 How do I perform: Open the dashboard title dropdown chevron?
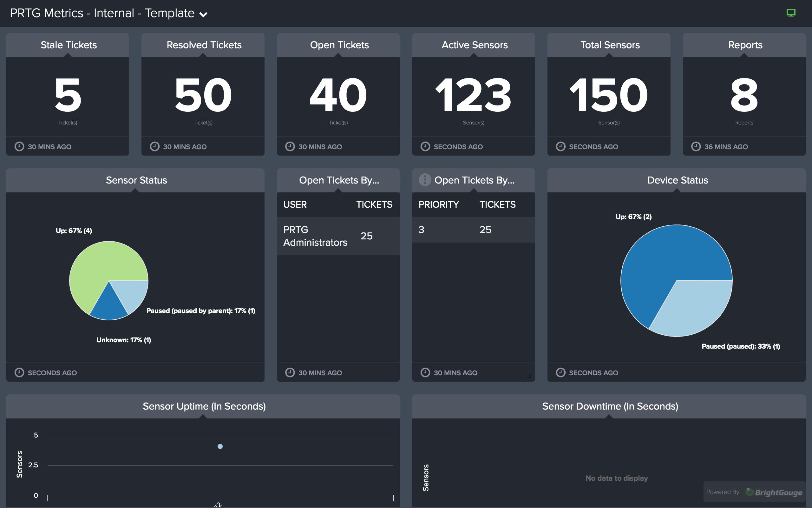tap(203, 15)
